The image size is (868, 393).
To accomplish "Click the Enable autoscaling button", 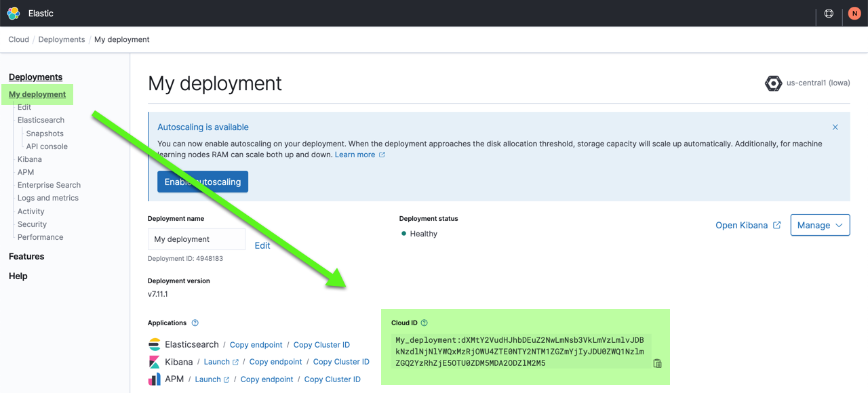I will (x=202, y=182).
